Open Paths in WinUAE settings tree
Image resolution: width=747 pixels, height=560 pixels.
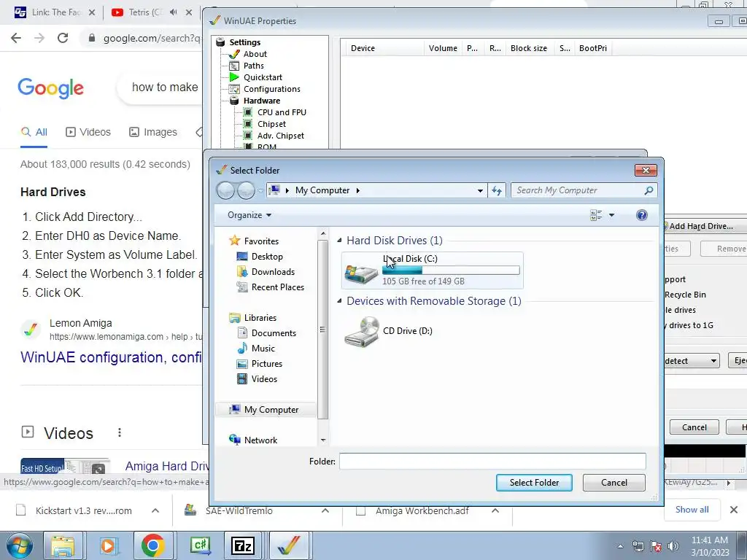point(253,66)
